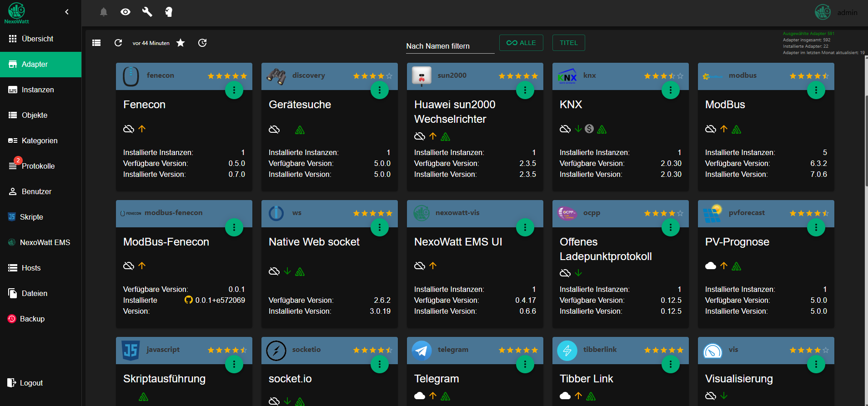Collapse the sidebar with the chevron

tap(67, 12)
